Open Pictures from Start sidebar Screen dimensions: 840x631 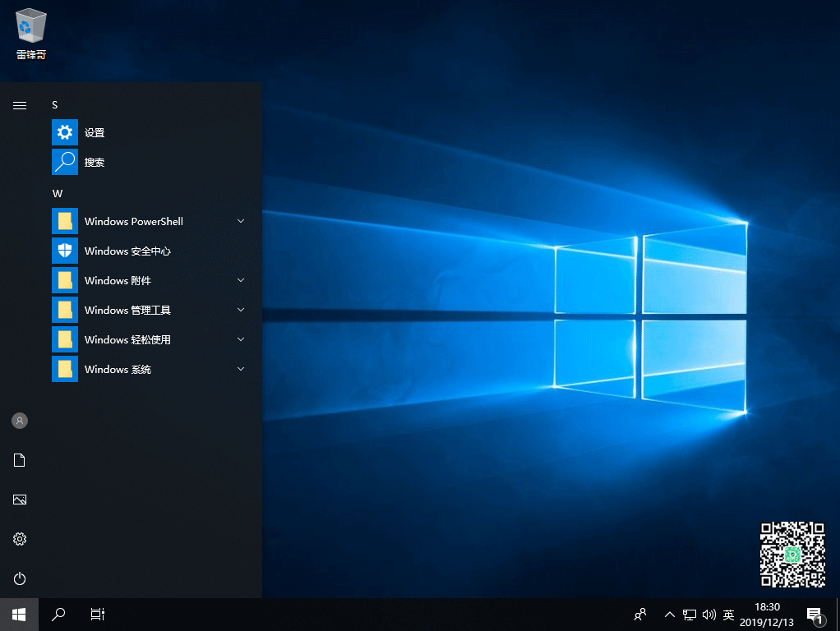[x=20, y=500]
